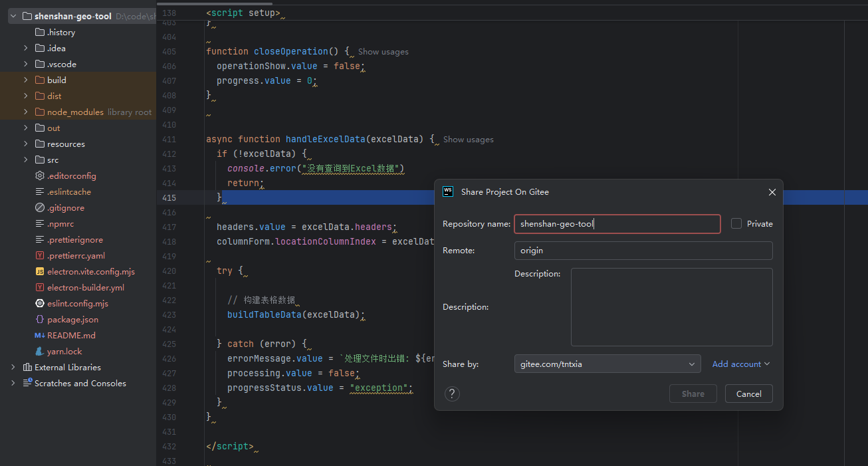Click line number 415 in the gutter

[169, 197]
